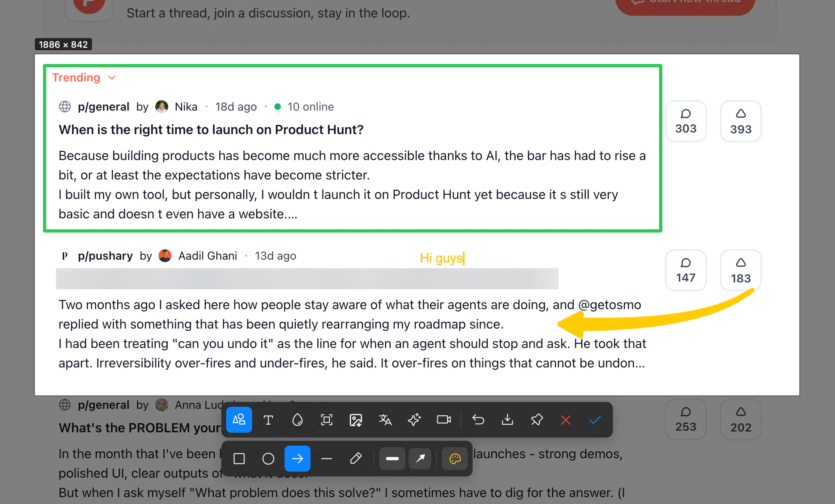Click the AI sparkle icon
Image resolution: width=835 pixels, height=504 pixels.
pos(414,420)
